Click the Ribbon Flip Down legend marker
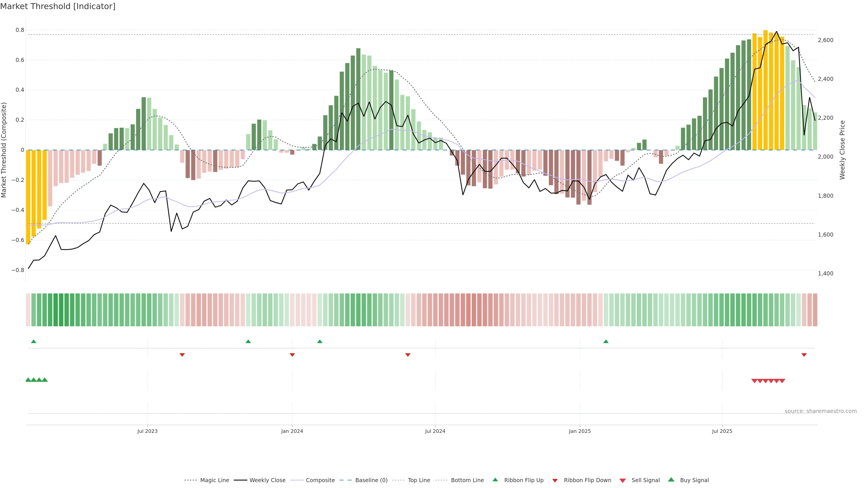 pos(555,481)
